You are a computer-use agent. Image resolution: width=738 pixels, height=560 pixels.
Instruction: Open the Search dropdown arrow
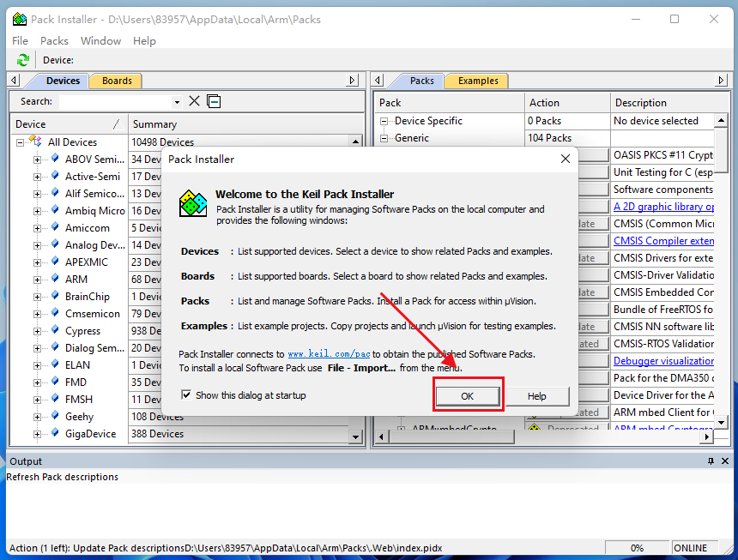coord(177,101)
